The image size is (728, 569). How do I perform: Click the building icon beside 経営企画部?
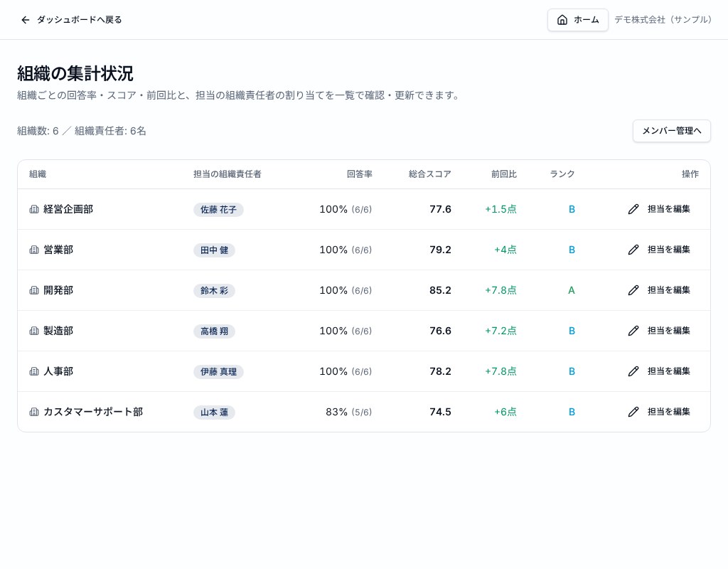click(x=34, y=209)
